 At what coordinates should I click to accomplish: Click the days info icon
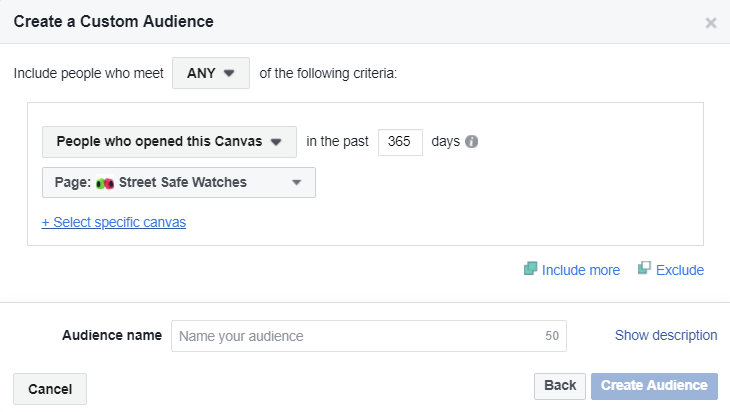pyautogui.click(x=472, y=142)
